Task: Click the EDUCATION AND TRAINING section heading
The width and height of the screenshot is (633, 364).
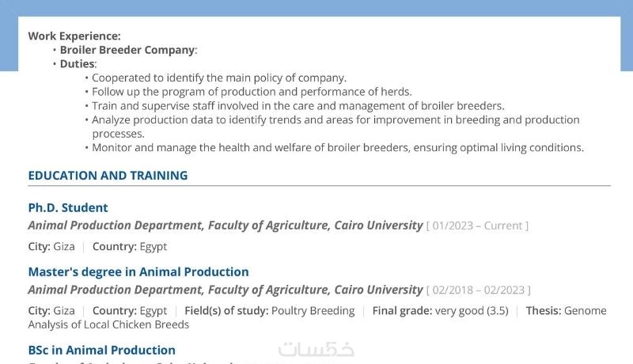Action: pos(108,176)
